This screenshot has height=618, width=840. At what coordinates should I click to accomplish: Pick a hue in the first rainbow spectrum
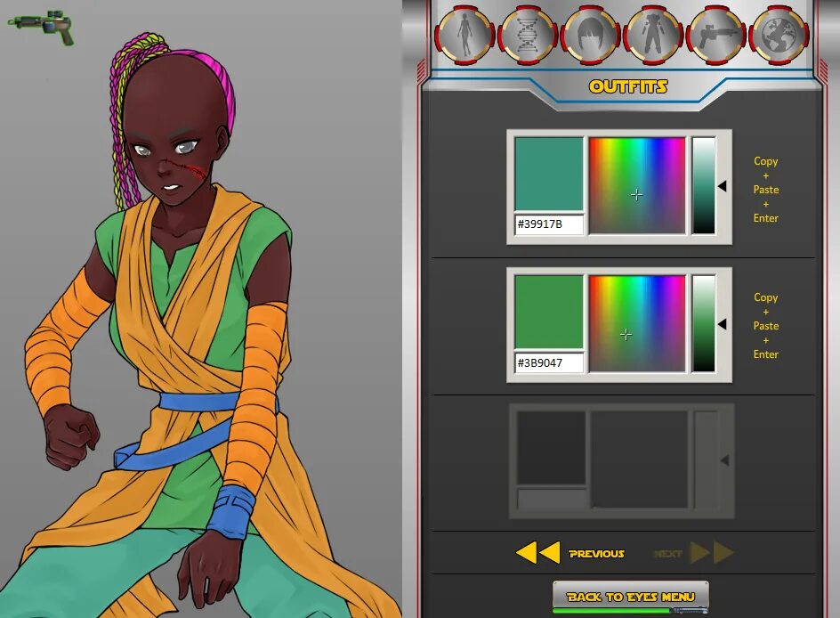[637, 185]
